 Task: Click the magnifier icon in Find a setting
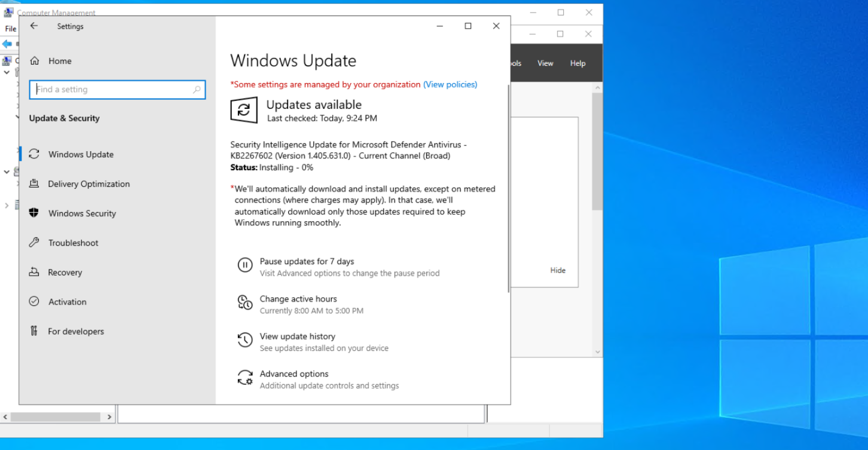pyautogui.click(x=197, y=90)
